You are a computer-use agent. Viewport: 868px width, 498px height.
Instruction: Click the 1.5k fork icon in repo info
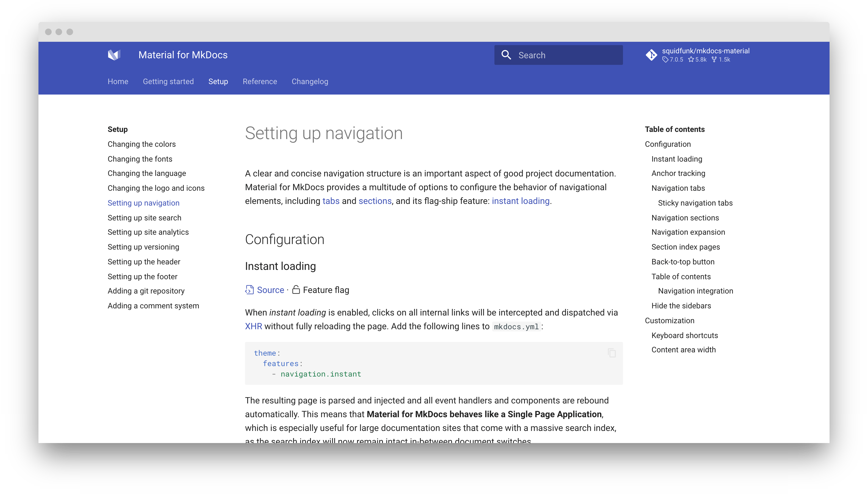click(714, 59)
